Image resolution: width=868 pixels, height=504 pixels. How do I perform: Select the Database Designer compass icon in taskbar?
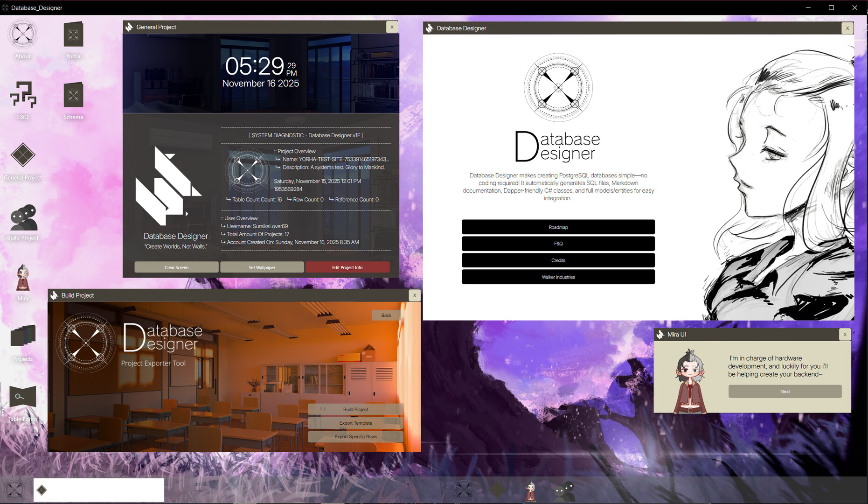[464, 490]
